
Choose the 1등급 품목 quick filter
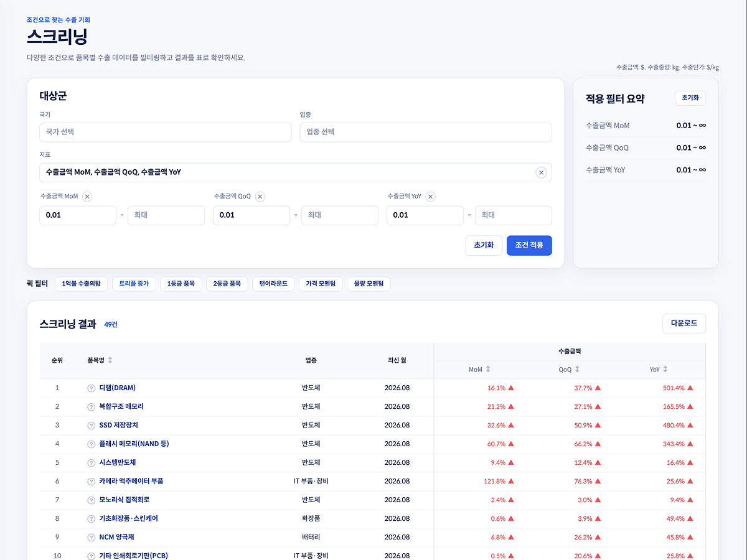(x=181, y=284)
